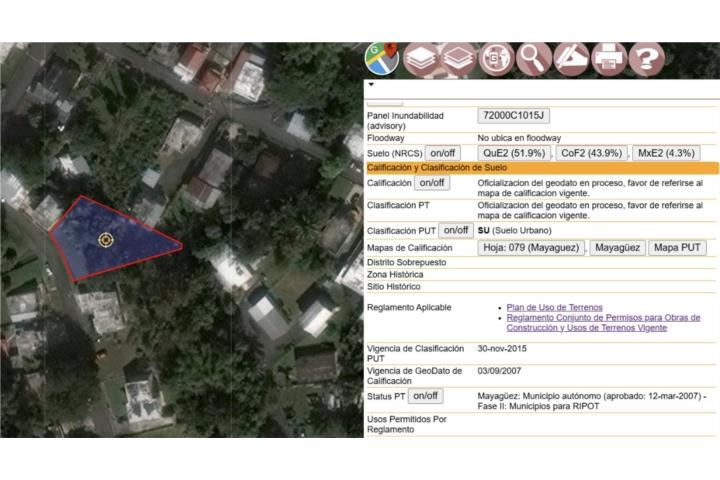Expand the small black dropdown arrow
Image resolution: width=720 pixels, height=480 pixels.
click(372, 85)
